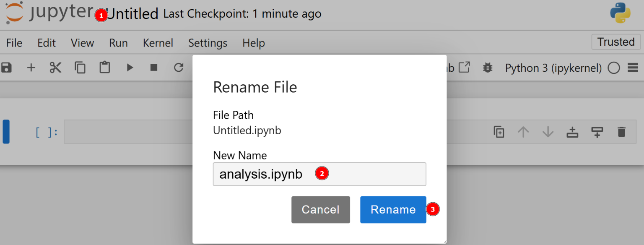This screenshot has width=644, height=245.
Task: Open the Kernel menu
Action: [x=158, y=43]
